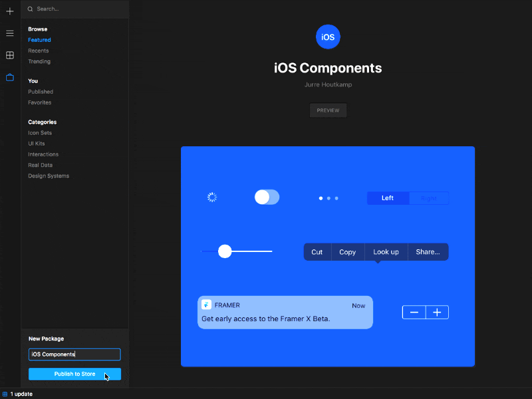Click the author name Jurre Houtkamp

click(x=328, y=84)
